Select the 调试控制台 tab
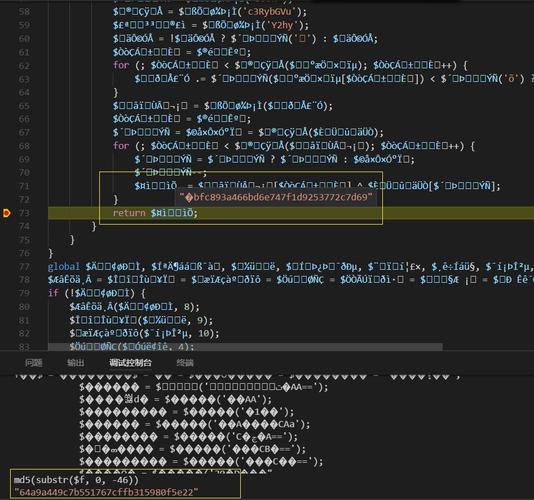This screenshot has height=500, width=534. tap(130, 363)
